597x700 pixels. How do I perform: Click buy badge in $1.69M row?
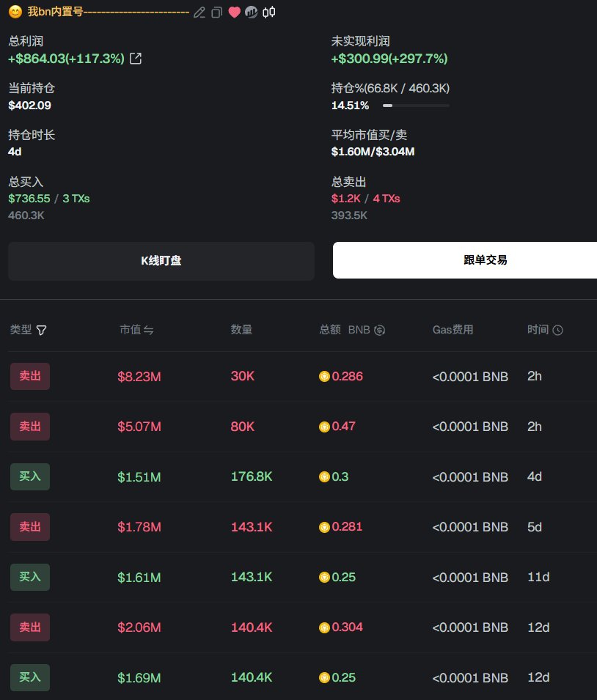pyautogui.click(x=30, y=678)
